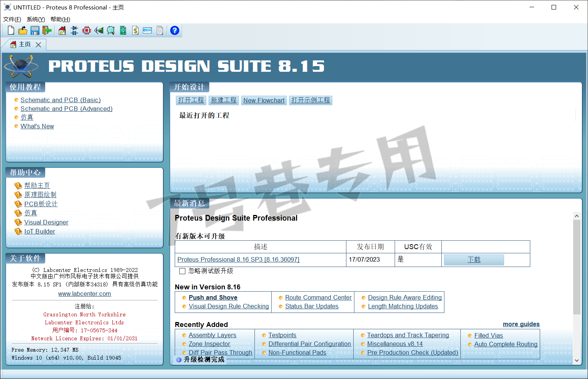Open Source Code binary 0101 icon
Image resolution: width=588 pixels, height=379 pixels.
[147, 30]
